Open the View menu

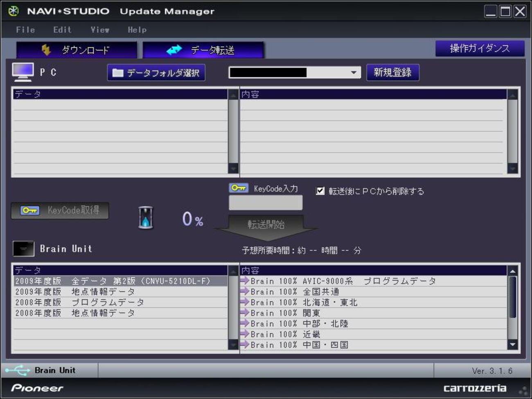100,30
